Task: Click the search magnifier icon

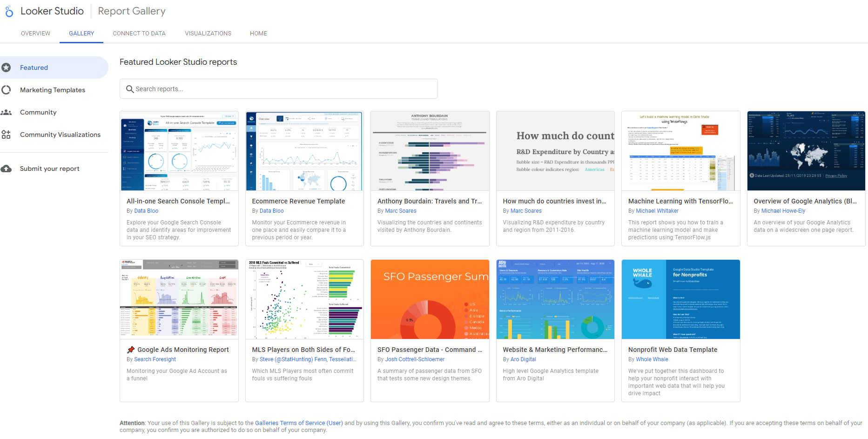Action: click(x=130, y=89)
